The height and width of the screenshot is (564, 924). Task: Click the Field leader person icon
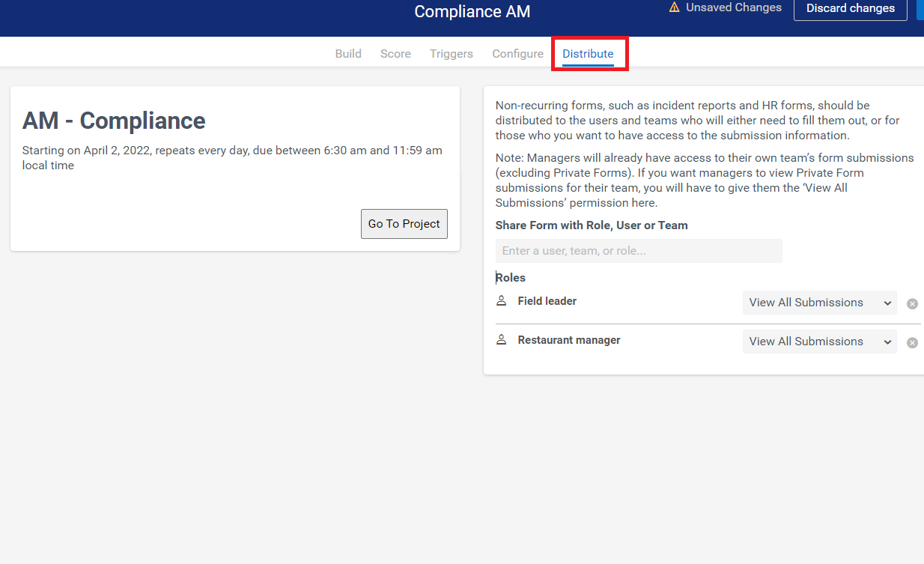click(502, 301)
